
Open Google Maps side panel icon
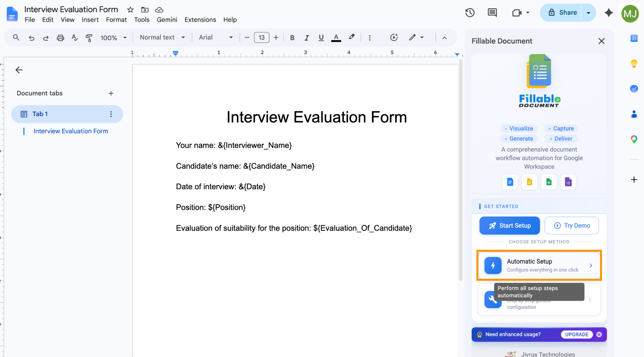click(x=634, y=139)
